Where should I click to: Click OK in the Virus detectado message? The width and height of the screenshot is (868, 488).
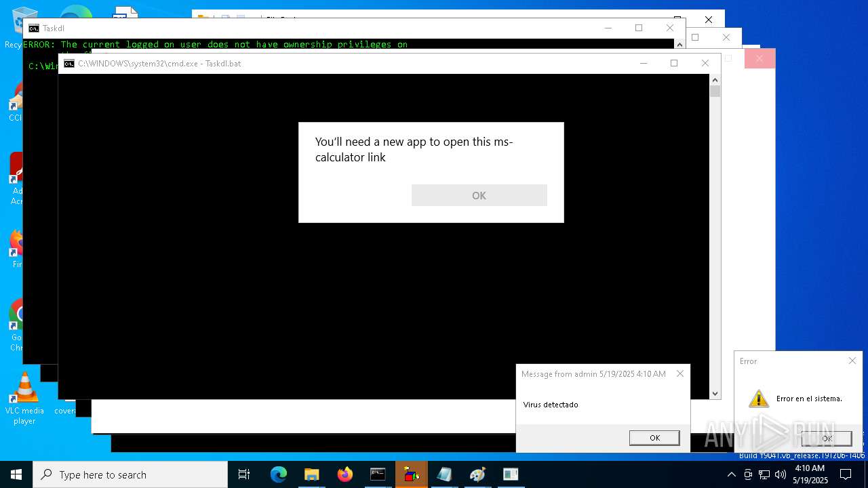point(654,438)
